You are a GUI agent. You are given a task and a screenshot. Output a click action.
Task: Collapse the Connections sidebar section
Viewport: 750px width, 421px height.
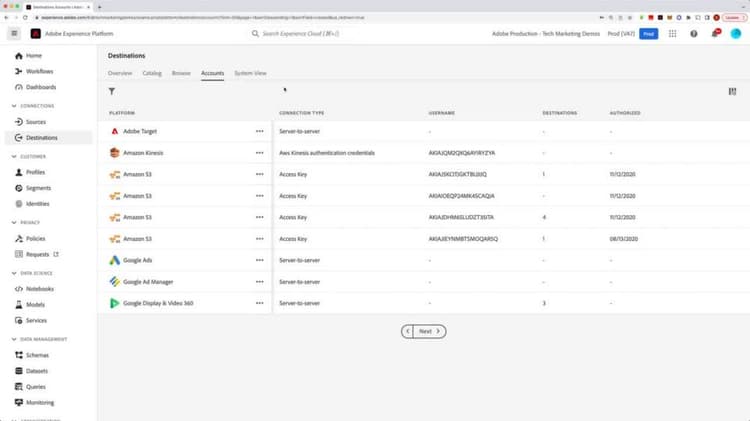point(14,106)
